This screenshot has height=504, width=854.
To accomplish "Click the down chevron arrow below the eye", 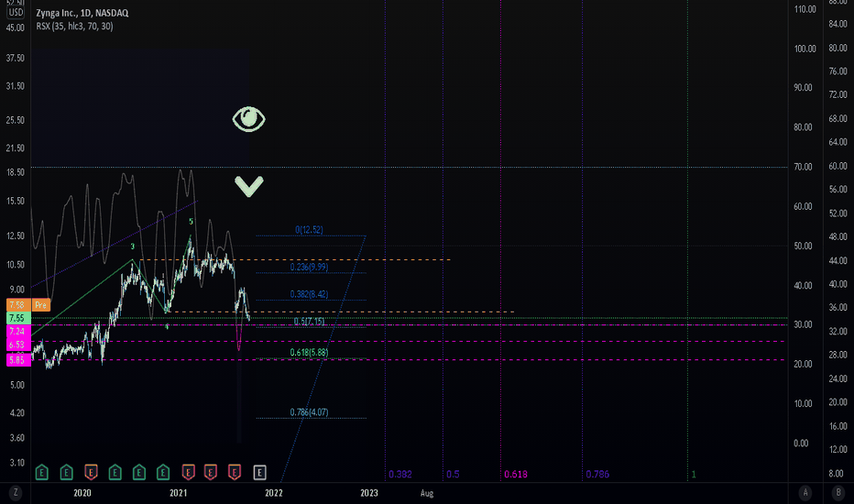I will click(x=249, y=186).
